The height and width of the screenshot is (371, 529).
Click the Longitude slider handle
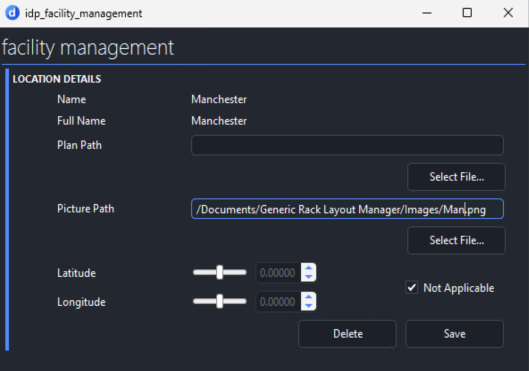pyautogui.click(x=220, y=301)
